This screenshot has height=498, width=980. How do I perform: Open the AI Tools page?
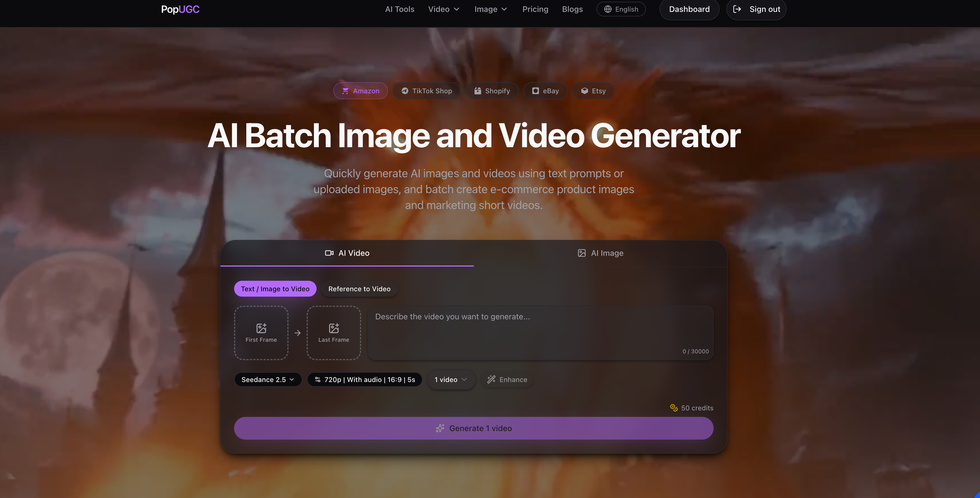pyautogui.click(x=400, y=9)
